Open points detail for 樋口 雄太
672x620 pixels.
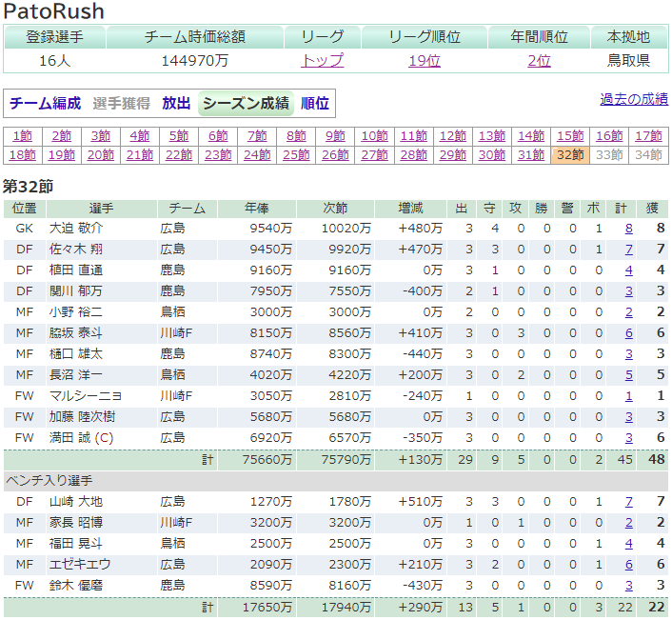coord(629,354)
